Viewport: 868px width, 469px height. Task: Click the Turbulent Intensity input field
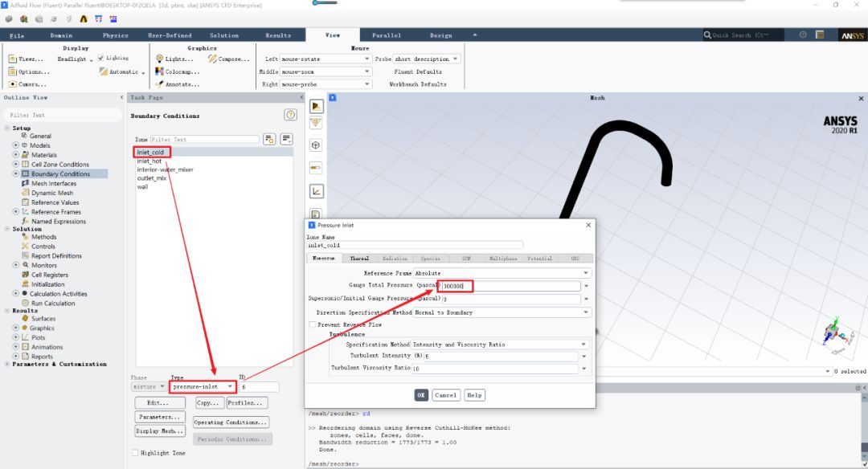501,357
